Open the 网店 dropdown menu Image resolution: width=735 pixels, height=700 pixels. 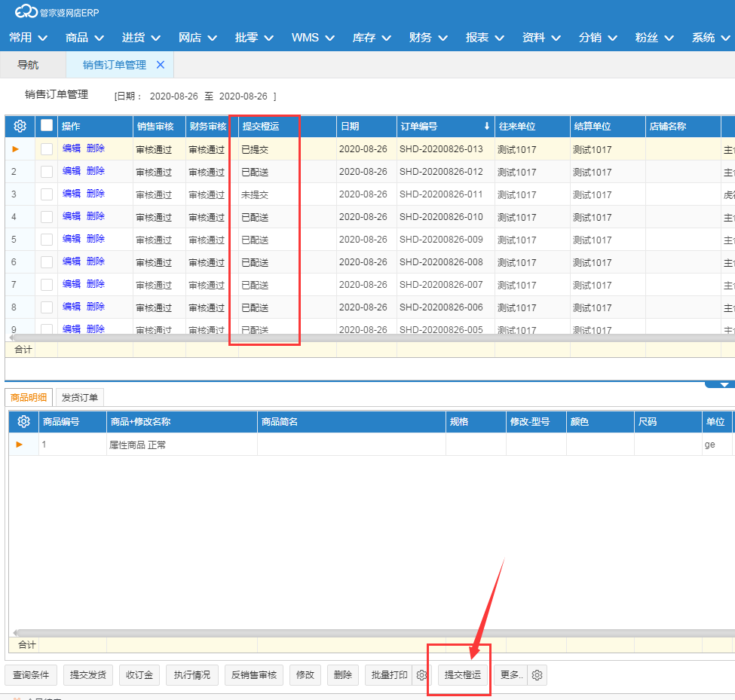198,38
